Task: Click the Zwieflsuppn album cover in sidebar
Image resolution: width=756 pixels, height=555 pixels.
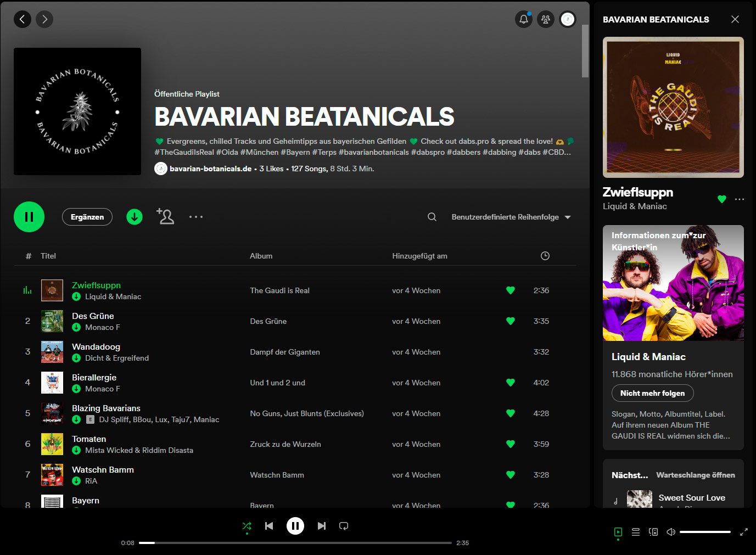Action: (x=673, y=107)
